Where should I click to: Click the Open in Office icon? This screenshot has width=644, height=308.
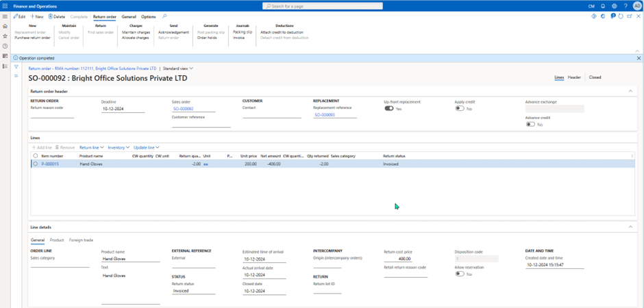[x=603, y=16]
